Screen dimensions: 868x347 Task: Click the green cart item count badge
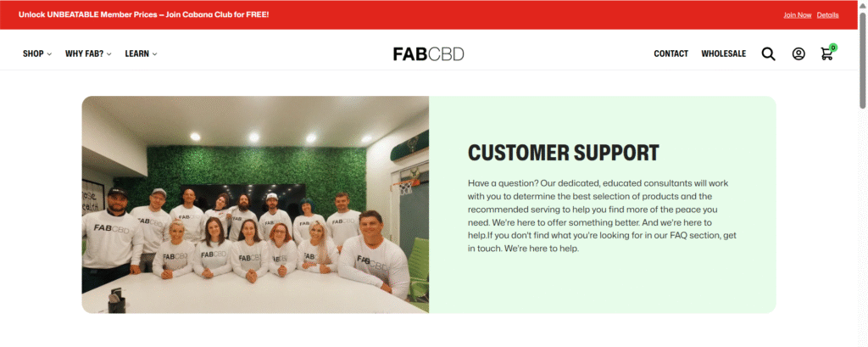pyautogui.click(x=833, y=48)
